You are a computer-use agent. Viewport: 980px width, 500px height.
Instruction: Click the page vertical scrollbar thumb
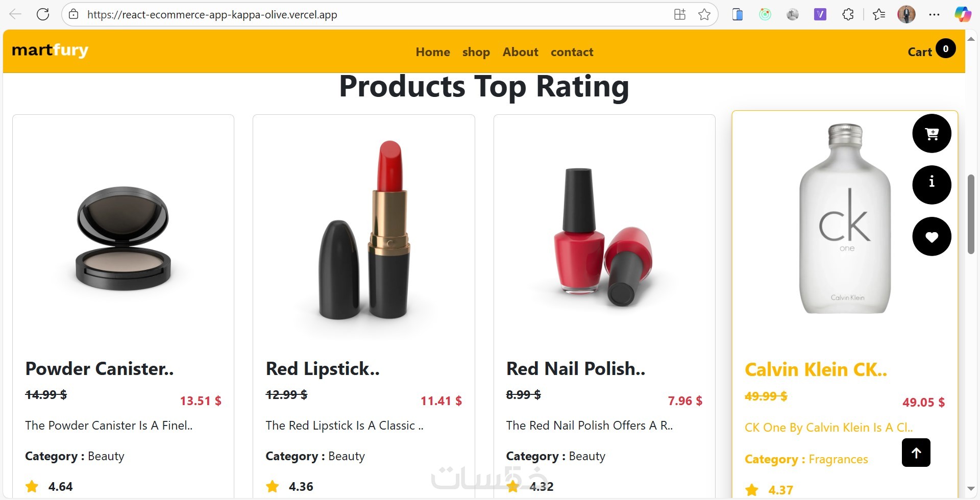tap(971, 214)
